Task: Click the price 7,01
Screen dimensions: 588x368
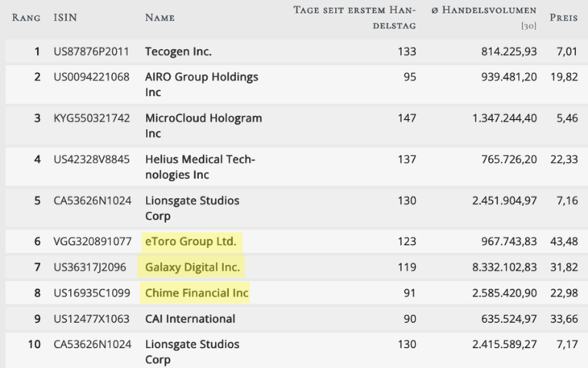Action: click(567, 52)
